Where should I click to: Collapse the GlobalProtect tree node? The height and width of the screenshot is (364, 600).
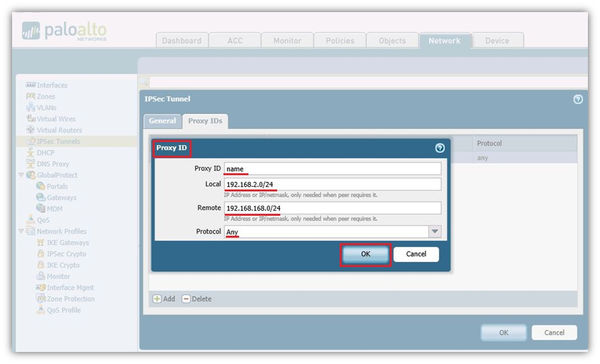point(22,175)
